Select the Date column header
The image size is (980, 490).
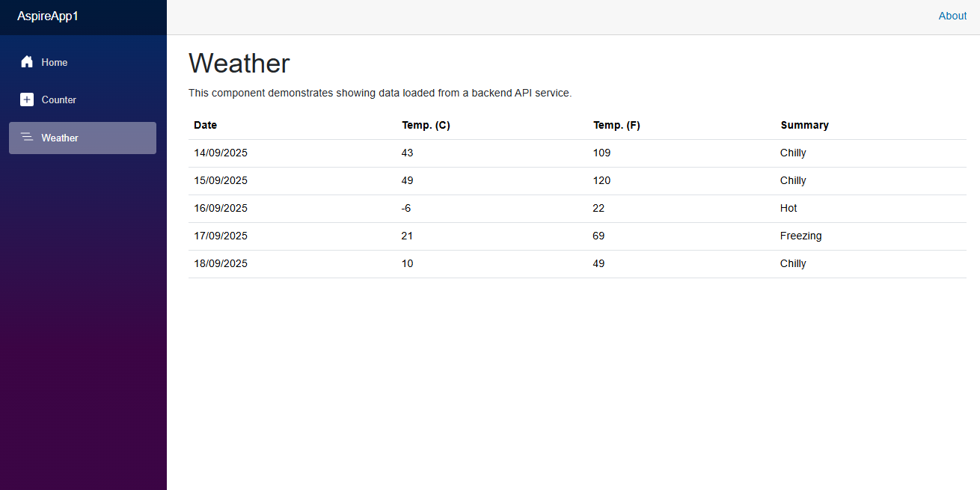pyautogui.click(x=205, y=125)
